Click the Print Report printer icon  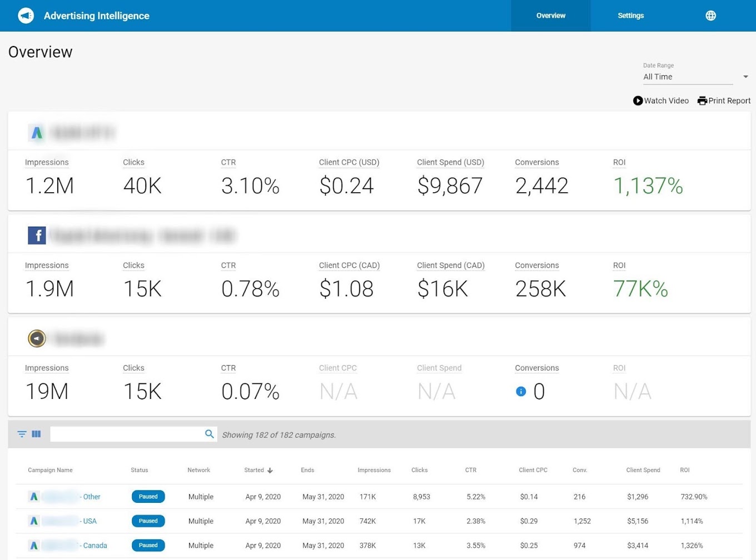702,101
